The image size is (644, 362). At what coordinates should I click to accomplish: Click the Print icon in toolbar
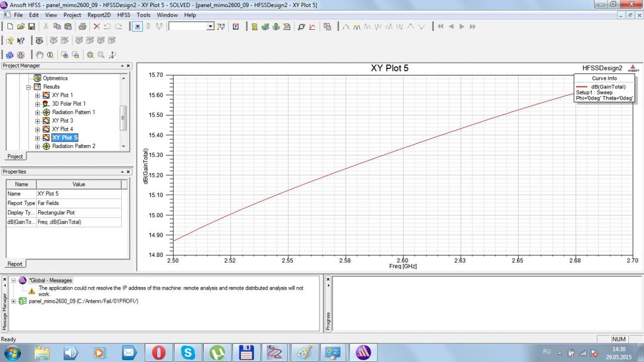(x=82, y=27)
